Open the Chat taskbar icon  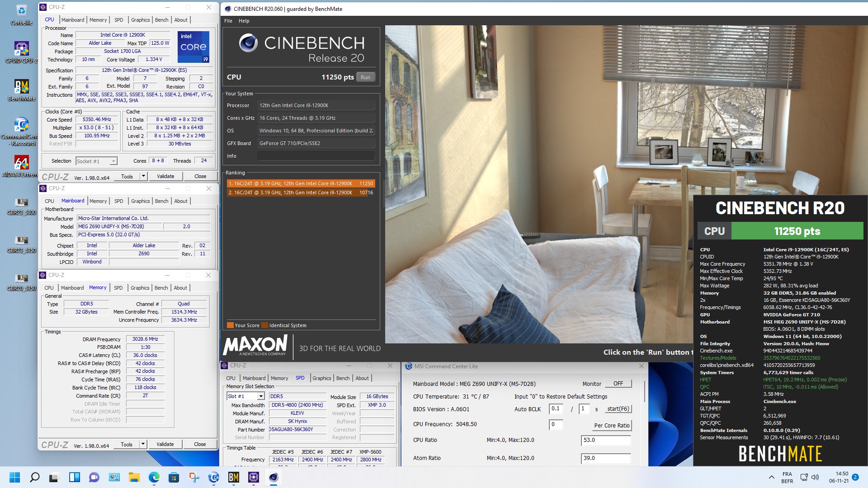tap(94, 477)
